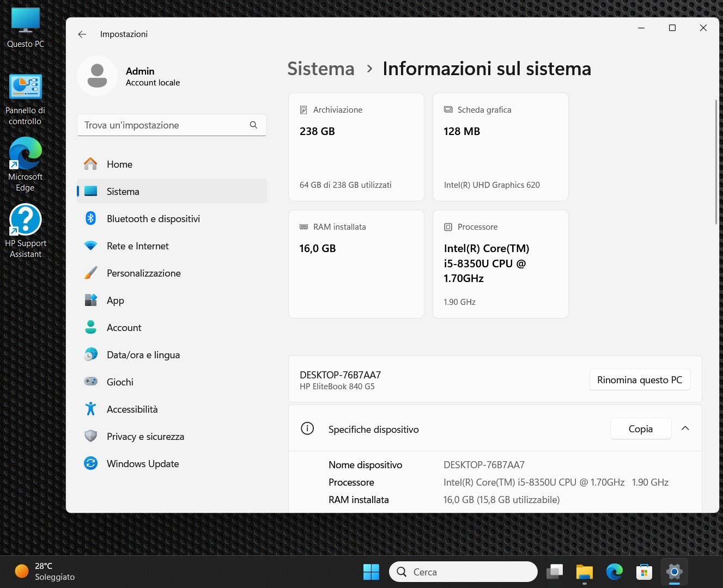Open the Admin account profile picture
723x588 pixels.
click(x=97, y=76)
